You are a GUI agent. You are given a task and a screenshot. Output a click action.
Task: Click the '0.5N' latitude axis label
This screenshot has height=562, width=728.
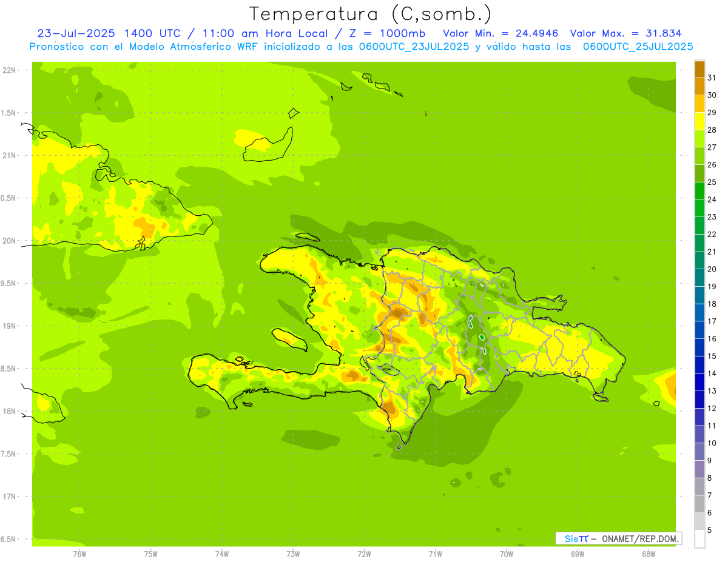coord(9,198)
